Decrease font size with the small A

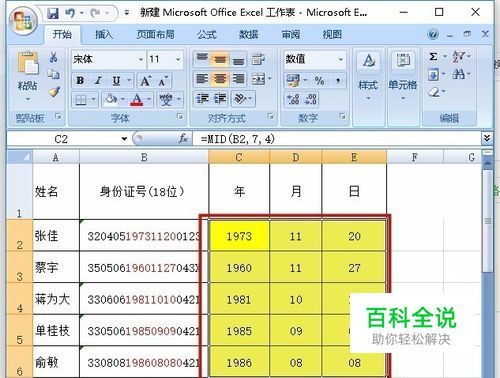pyautogui.click(x=163, y=81)
